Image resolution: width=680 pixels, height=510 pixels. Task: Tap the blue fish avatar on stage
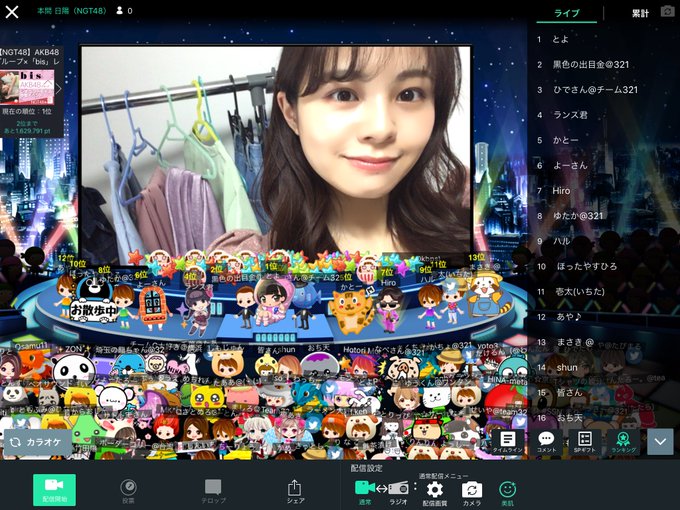307,295
